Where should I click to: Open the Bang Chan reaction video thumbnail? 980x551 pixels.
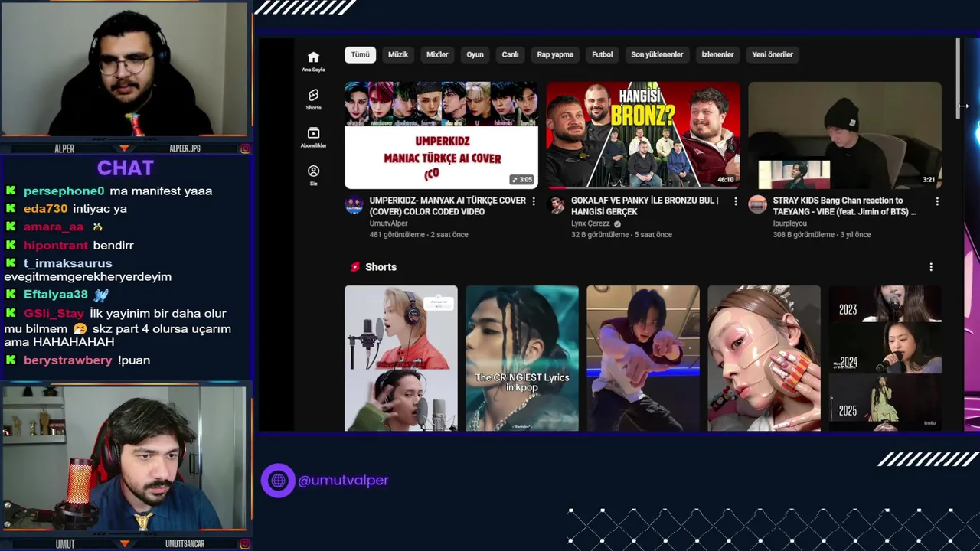[x=844, y=135]
